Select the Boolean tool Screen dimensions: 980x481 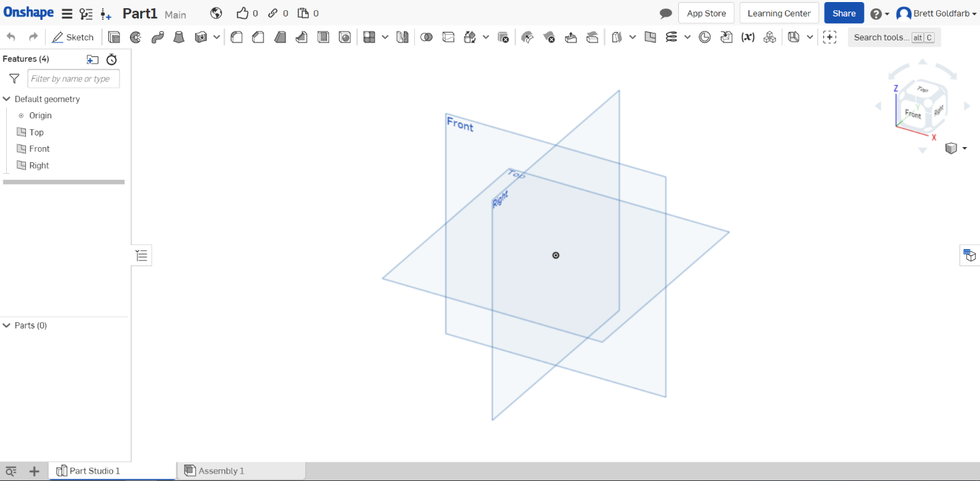tap(426, 37)
